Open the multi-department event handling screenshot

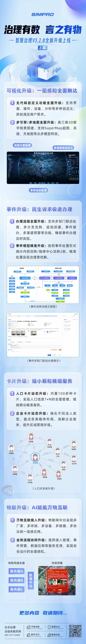point(43,335)
